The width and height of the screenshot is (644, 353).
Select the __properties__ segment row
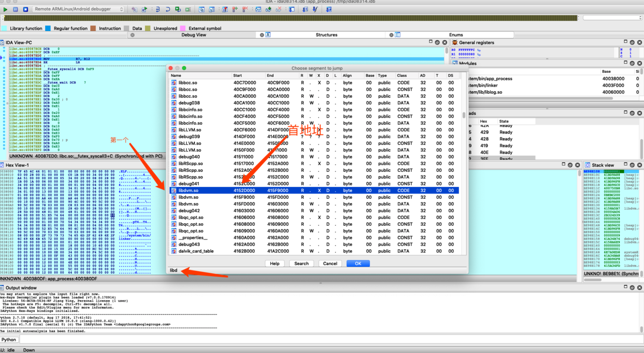tap(315, 238)
